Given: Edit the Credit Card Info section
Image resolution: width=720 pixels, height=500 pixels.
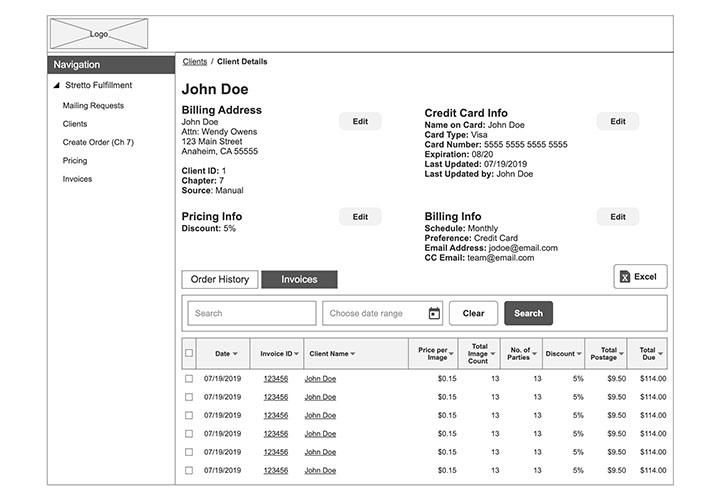Looking at the screenshot, I should pyautogui.click(x=618, y=121).
